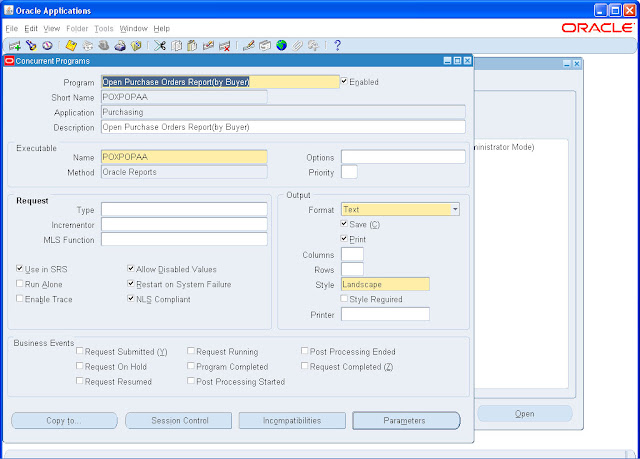Click the Parameters button

[x=406, y=421]
